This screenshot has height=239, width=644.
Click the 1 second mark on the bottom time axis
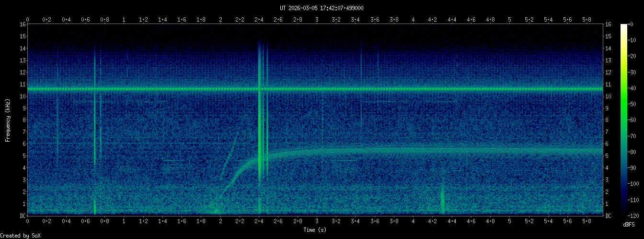(x=124, y=222)
